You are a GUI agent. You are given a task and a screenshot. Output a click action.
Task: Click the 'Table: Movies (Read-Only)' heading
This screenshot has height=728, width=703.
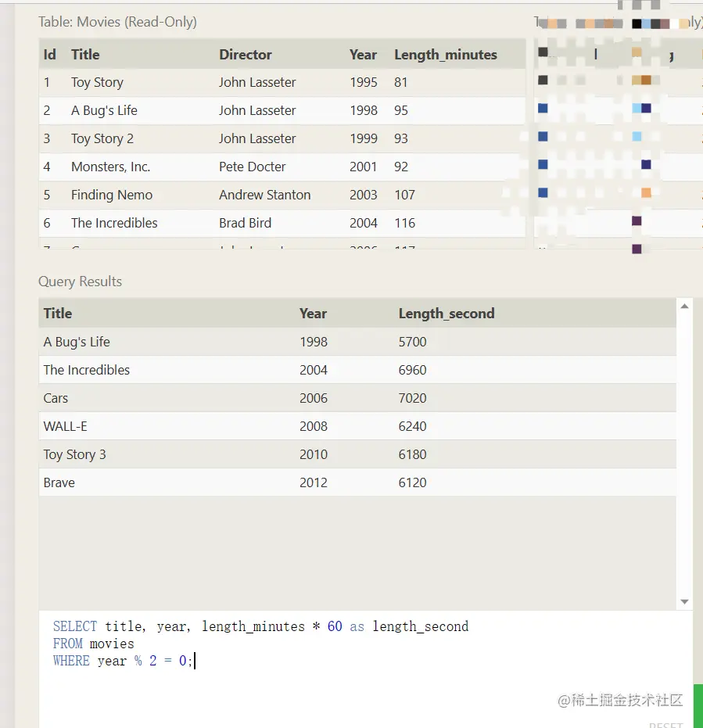117,22
